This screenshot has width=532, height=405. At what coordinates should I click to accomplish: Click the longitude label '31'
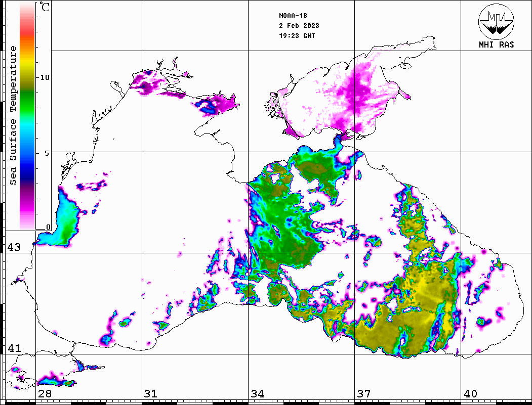click(x=151, y=394)
